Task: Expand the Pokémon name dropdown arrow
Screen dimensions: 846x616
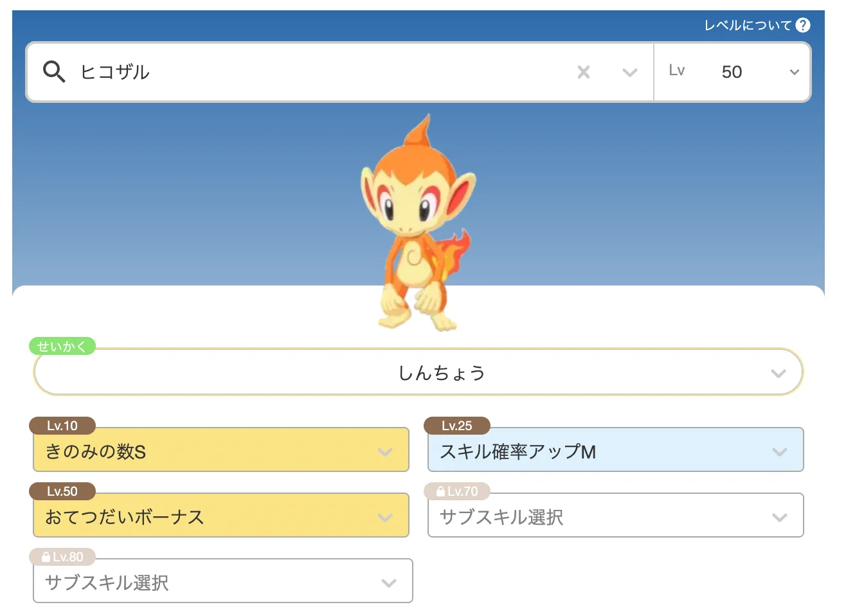Action: point(630,73)
